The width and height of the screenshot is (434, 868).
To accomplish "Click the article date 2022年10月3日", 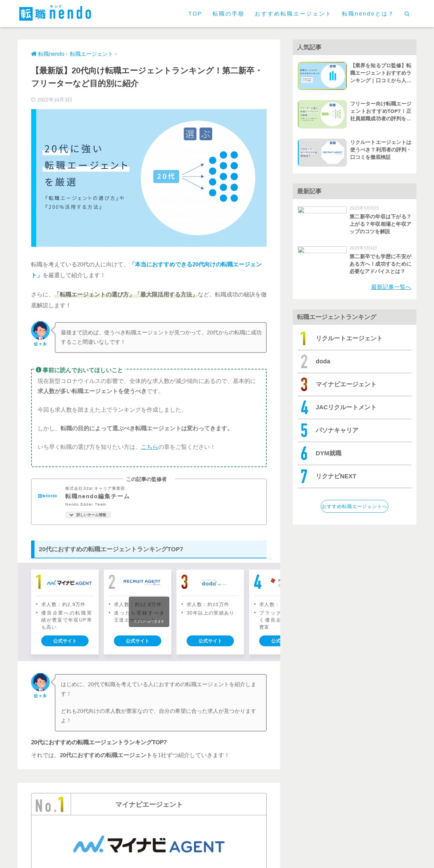I will 54,100.
